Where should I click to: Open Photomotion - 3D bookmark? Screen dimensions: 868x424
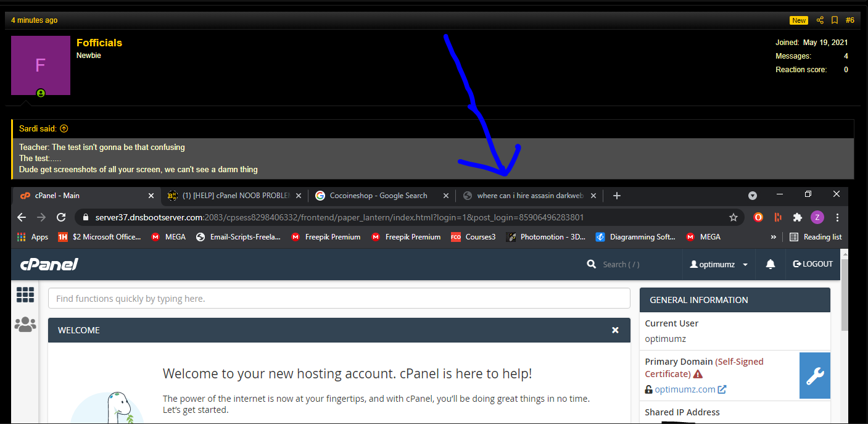click(x=546, y=237)
